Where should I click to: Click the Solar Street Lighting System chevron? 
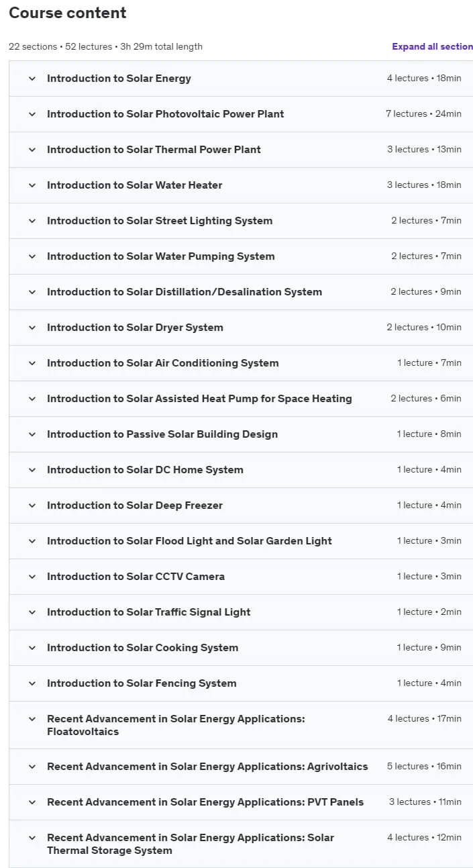[x=32, y=221]
